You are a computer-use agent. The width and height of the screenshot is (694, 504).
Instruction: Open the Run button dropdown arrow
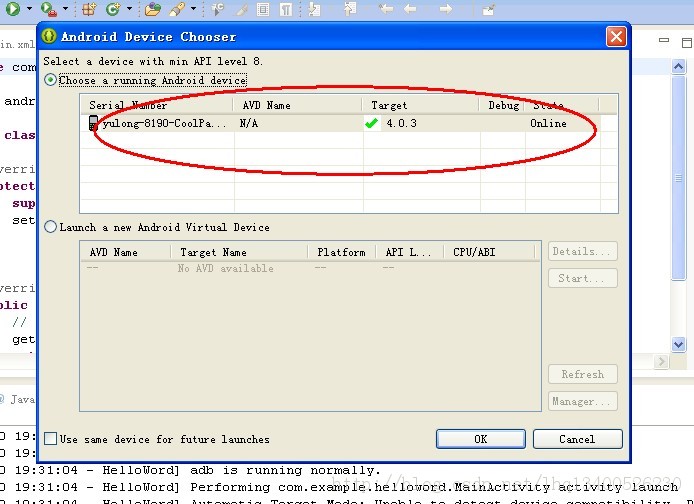click(x=29, y=9)
